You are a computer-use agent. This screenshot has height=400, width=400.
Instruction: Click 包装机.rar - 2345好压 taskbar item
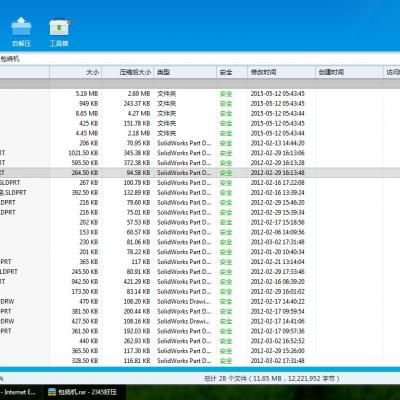click(83, 392)
